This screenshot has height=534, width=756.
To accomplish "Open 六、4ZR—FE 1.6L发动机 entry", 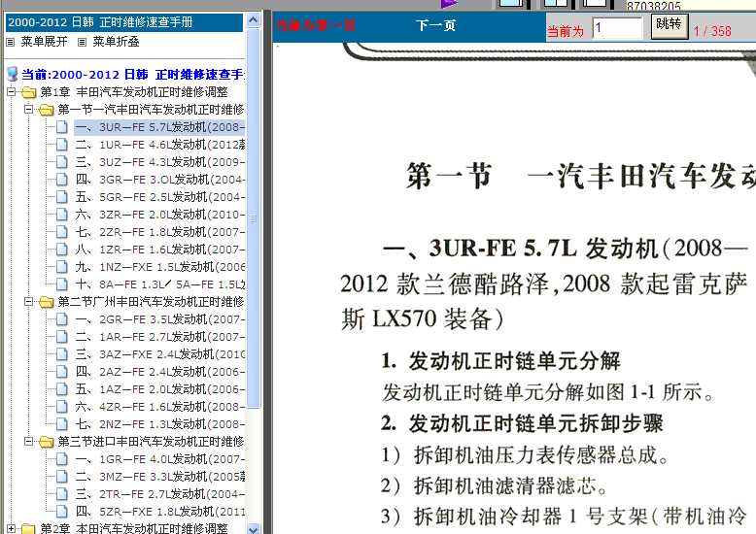I will pyautogui.click(x=159, y=407).
